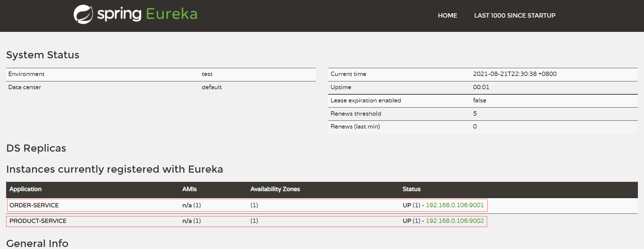The width and height of the screenshot is (644, 249).
Task: Open the HOME nav item
Action: [x=447, y=16]
